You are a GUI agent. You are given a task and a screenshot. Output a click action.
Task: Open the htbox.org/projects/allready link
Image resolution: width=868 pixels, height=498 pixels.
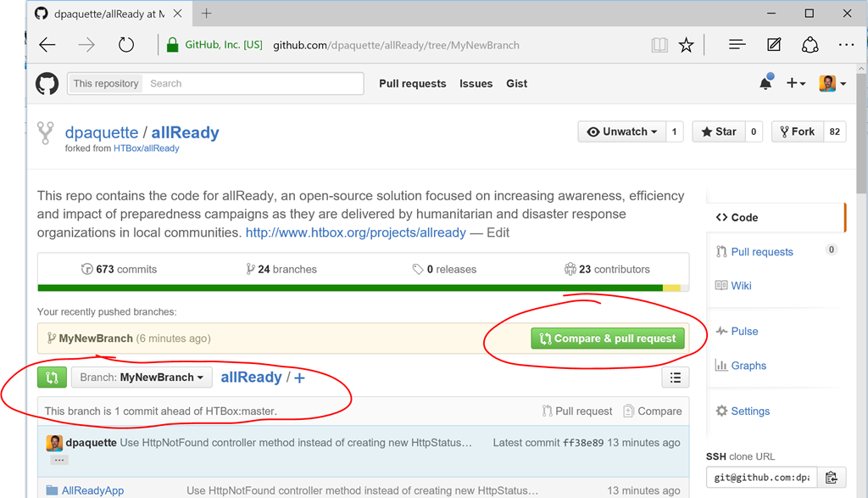(356, 232)
